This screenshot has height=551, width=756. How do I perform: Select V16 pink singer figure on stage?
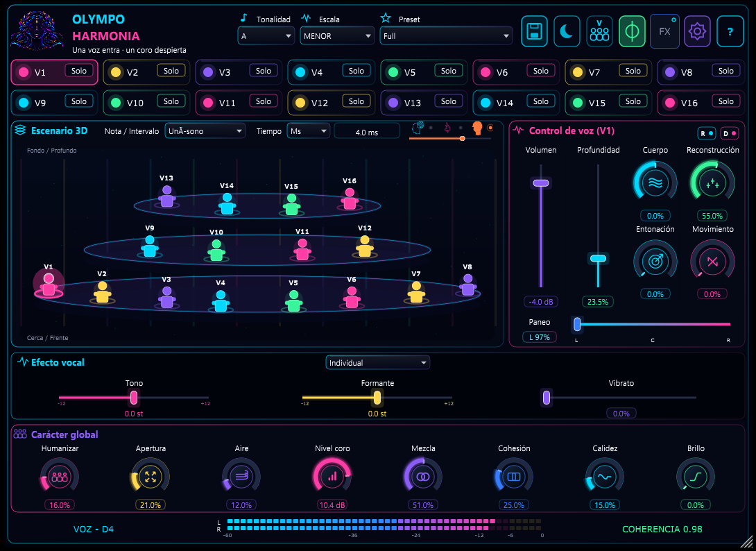tap(350, 198)
